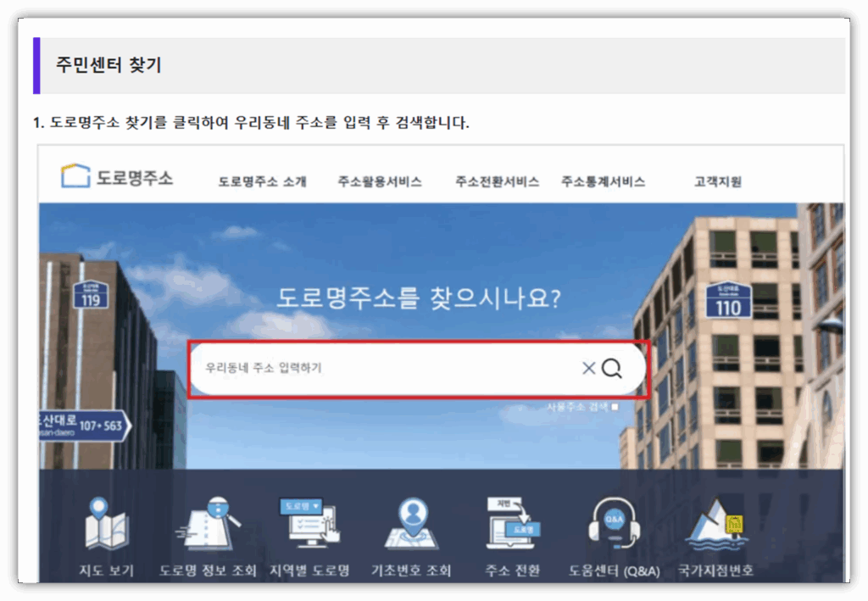This screenshot has width=868, height=601.
Task: Click the 기초번호 조회 label
Action: pyautogui.click(x=411, y=570)
